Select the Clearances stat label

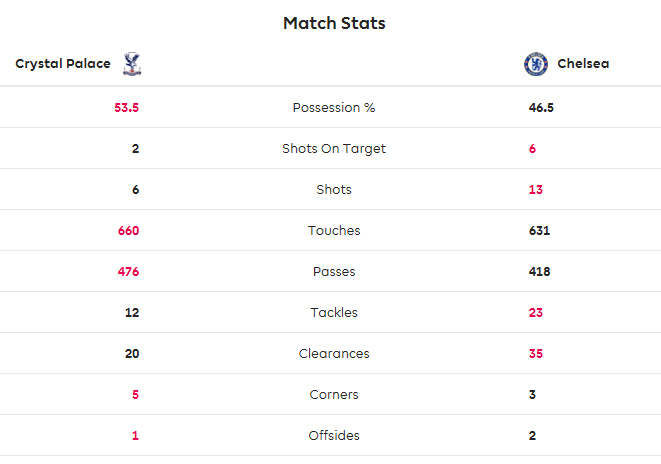click(x=334, y=354)
